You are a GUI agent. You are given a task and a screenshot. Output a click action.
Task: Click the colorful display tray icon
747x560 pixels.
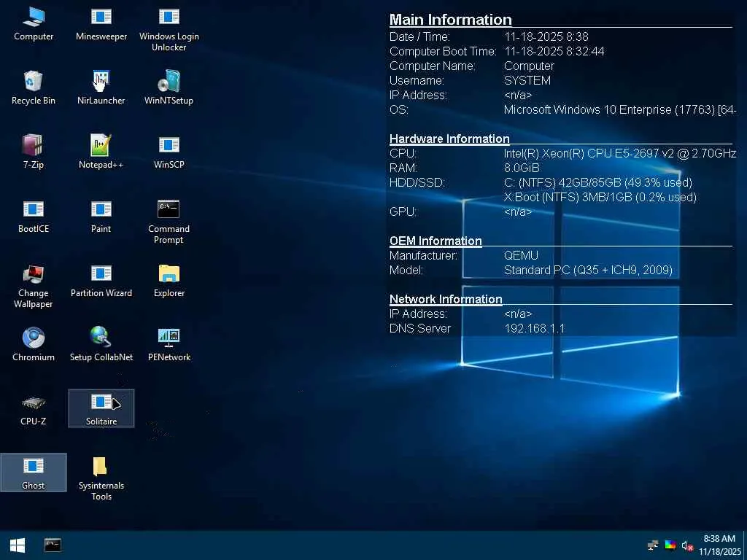[x=670, y=545]
